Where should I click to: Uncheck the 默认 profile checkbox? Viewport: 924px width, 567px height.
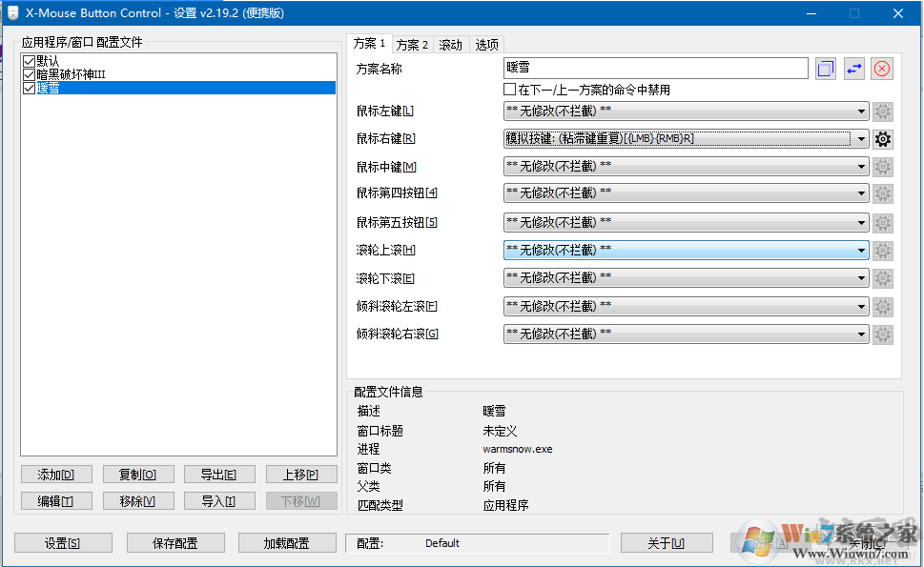coord(29,59)
